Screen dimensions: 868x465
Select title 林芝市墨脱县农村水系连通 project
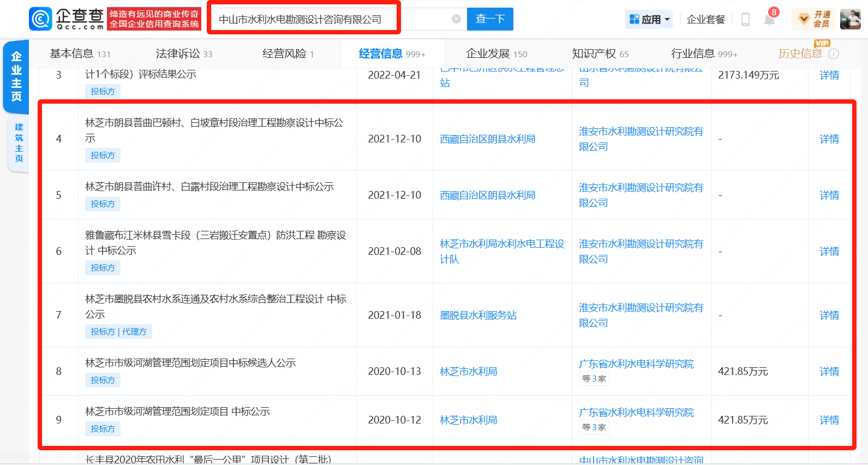(215, 306)
